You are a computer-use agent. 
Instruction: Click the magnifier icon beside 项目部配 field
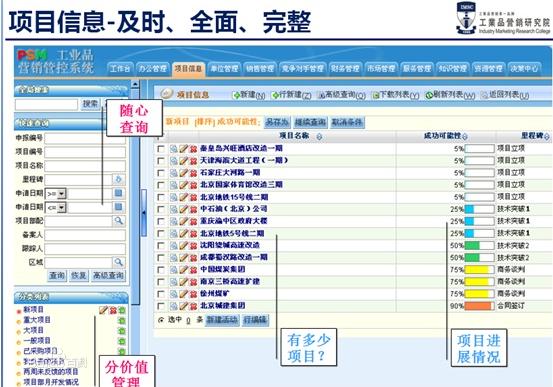(x=118, y=221)
